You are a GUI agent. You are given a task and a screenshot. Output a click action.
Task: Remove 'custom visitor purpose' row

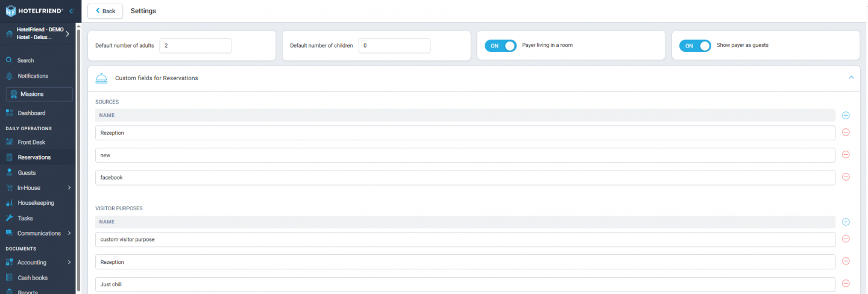tap(846, 239)
